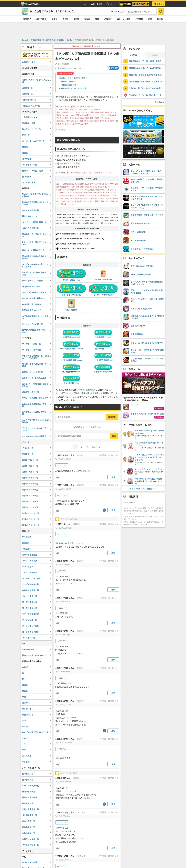Viewport: 186px width, 868px height.
Task: Click もっとみる link in ranking
Action: click(159, 102)
